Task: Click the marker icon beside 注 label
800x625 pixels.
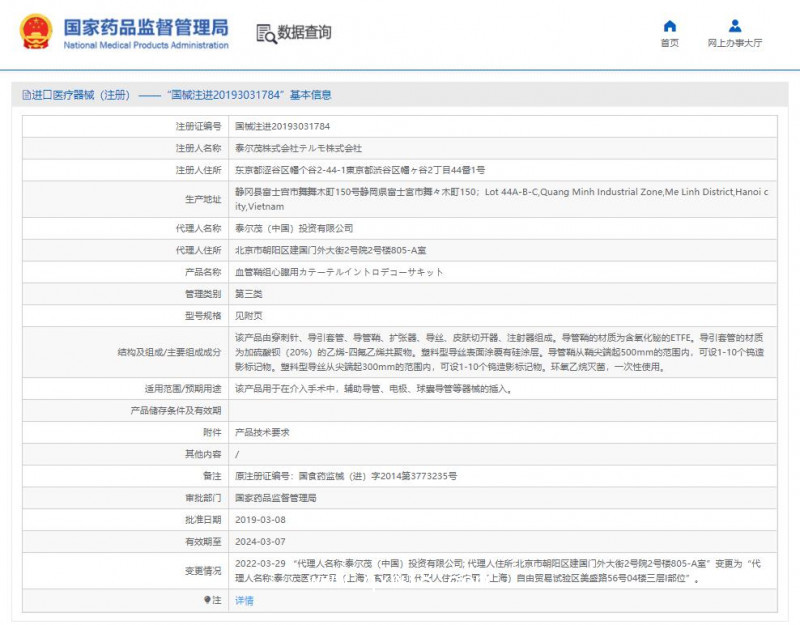Action: pyautogui.click(x=207, y=600)
